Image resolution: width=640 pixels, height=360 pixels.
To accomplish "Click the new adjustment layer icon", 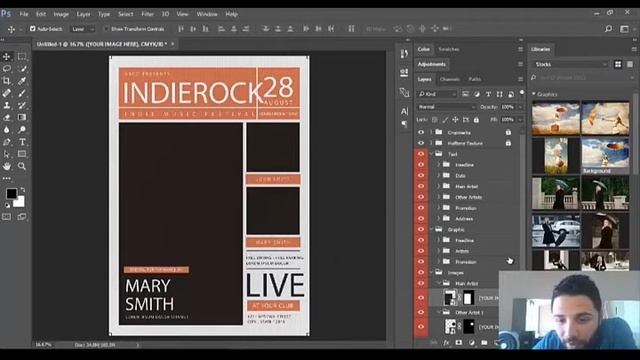I will pos(471,343).
